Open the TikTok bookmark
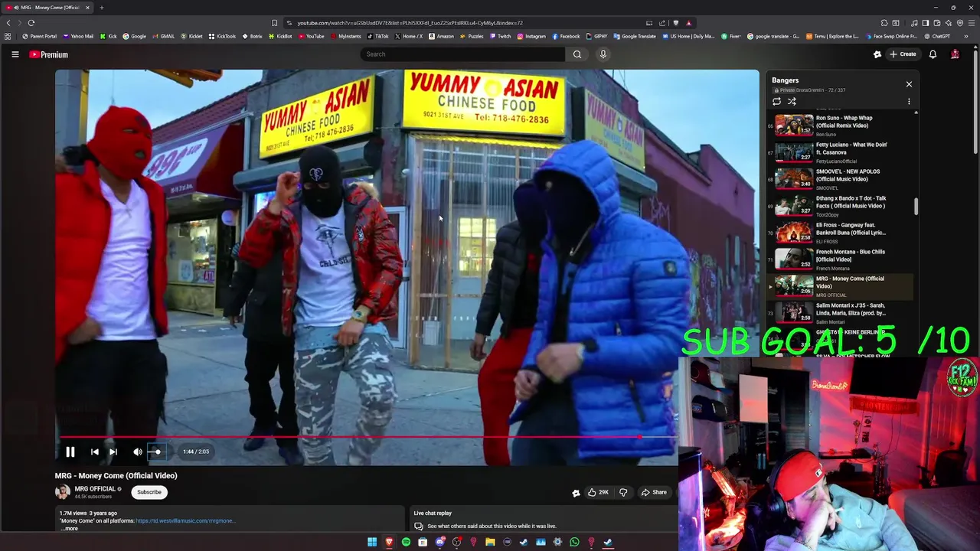 point(378,36)
